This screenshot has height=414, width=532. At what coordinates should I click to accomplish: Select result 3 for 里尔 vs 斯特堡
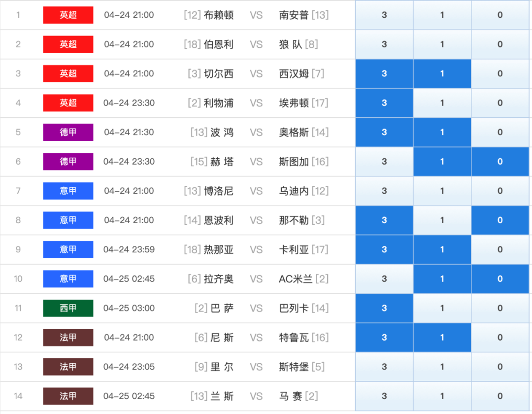[x=384, y=367]
